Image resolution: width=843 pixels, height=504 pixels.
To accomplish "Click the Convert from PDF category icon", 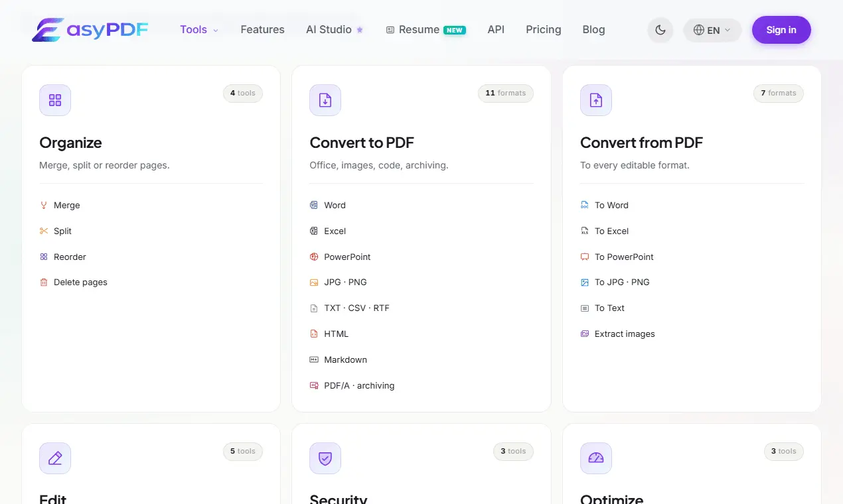I will point(596,100).
